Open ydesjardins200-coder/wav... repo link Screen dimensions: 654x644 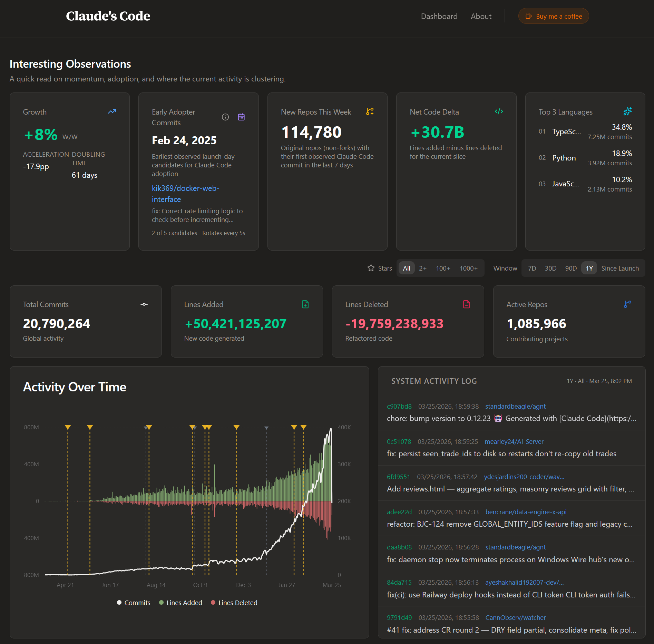point(524,477)
